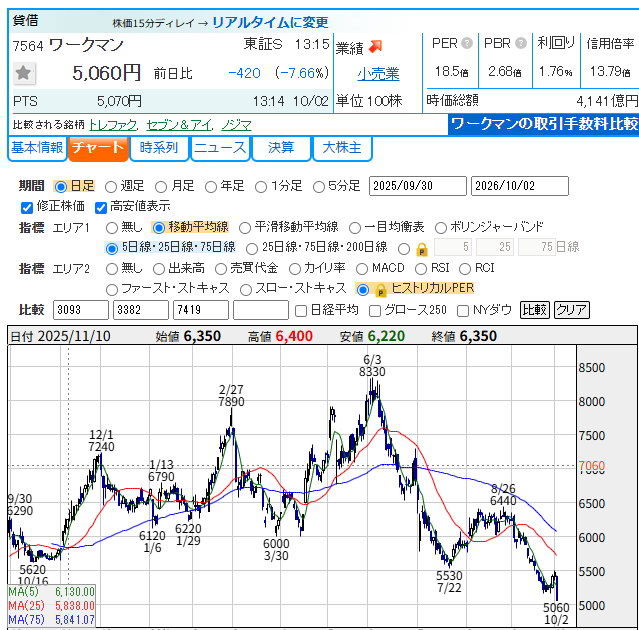The width and height of the screenshot is (639, 630).
Task: Open the セブン&アイ link
Action: point(179,125)
